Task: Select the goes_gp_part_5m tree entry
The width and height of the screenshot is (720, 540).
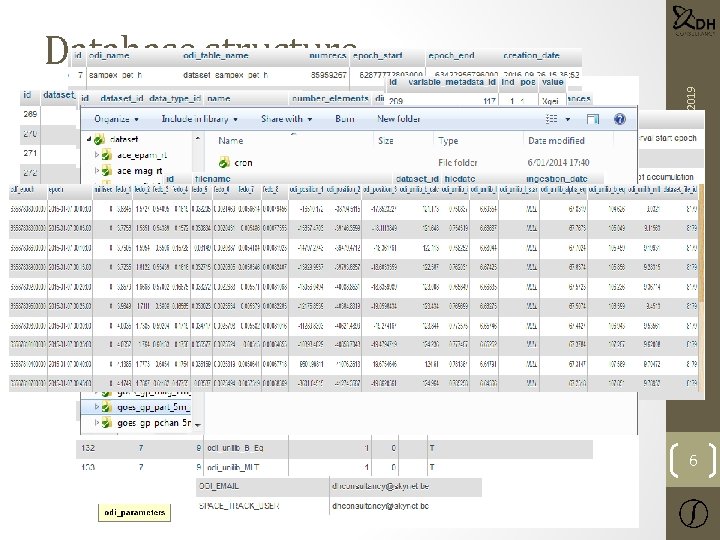Action: 153,407
